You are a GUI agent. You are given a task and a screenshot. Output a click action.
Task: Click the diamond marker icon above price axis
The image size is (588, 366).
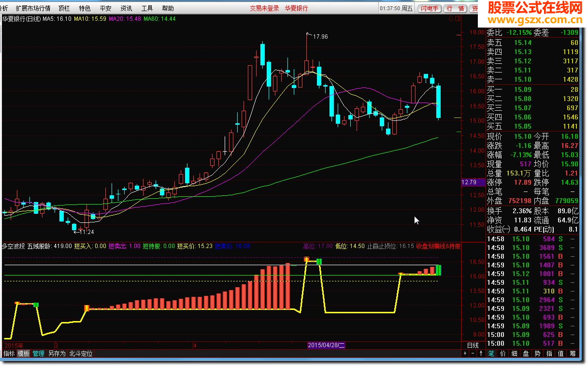coord(451,19)
